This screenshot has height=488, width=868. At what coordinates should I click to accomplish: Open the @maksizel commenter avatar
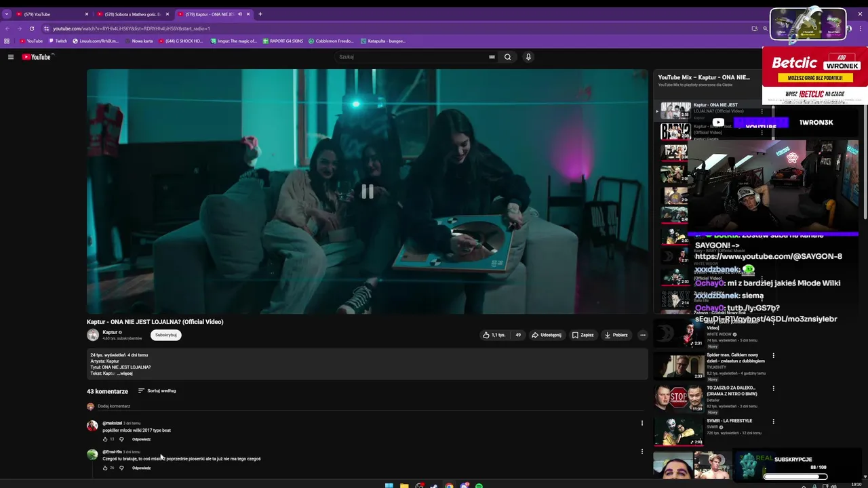92,426
